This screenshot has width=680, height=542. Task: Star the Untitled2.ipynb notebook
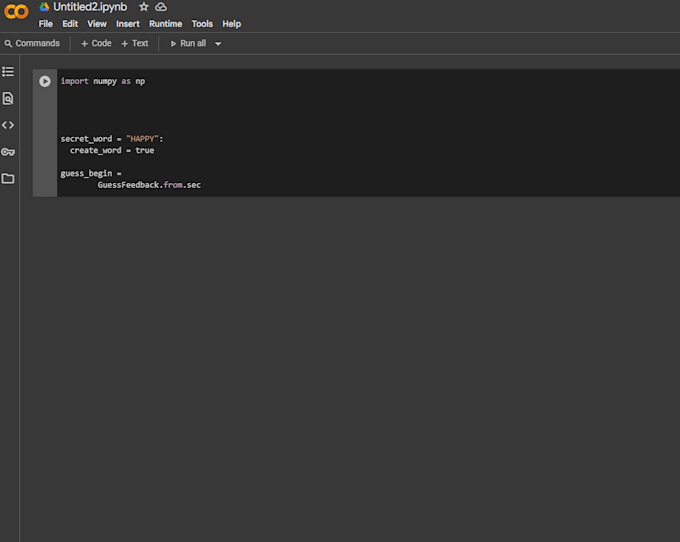pos(143,7)
